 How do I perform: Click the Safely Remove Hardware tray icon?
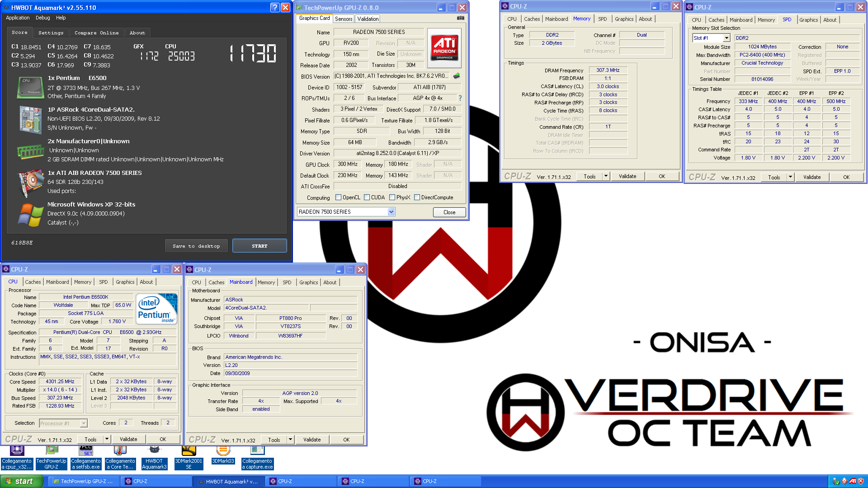[x=836, y=481]
